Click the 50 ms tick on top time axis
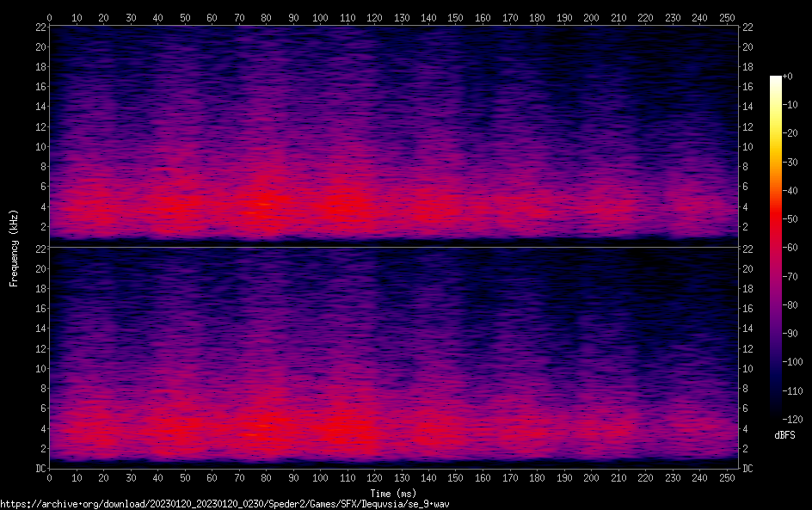Image resolution: width=812 pixels, height=510 pixels. tap(185, 17)
